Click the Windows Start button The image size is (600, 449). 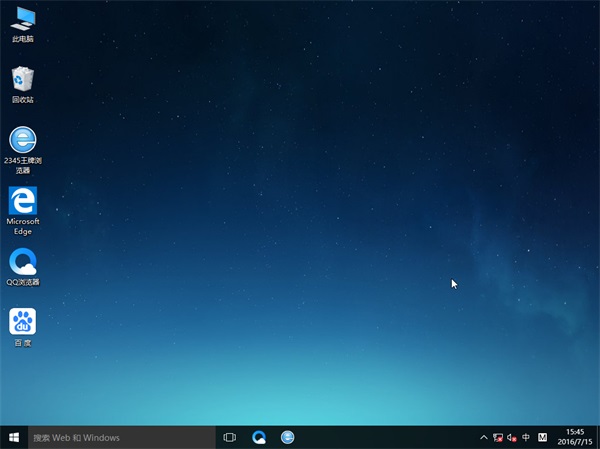pyautogui.click(x=14, y=437)
